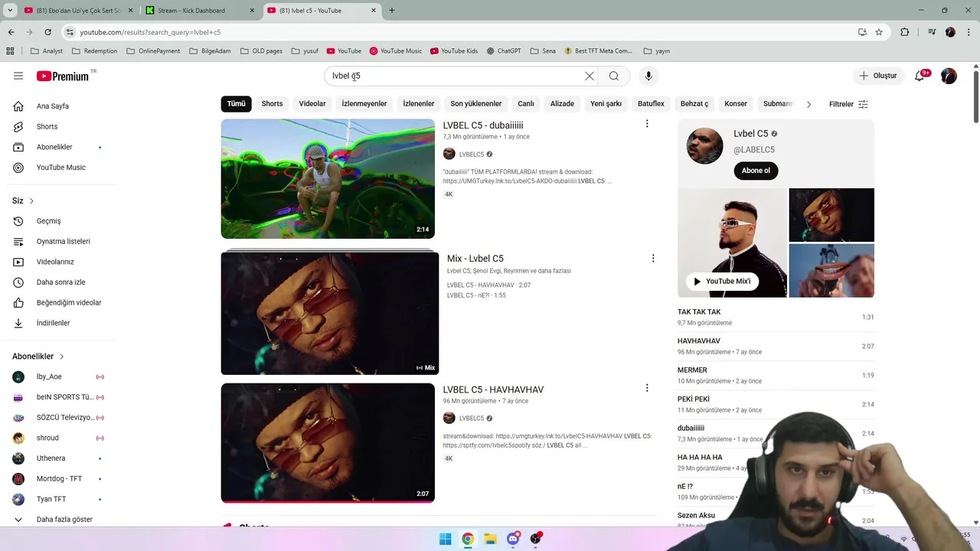
Task: Clear the search box with X icon
Action: point(589,76)
